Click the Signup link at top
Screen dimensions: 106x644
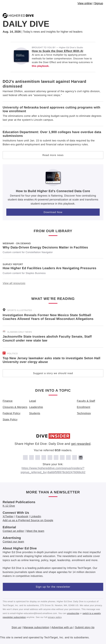click(98, 3)
